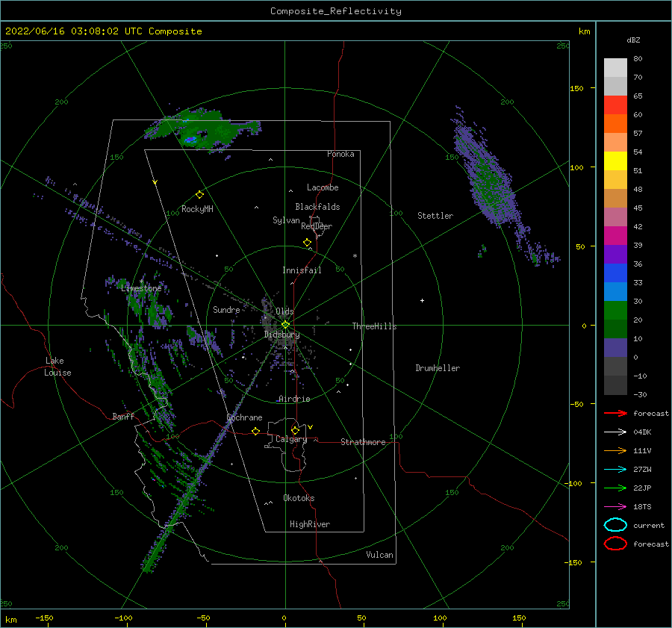This screenshot has width=672, height=628.
Task: Click the cyan 'current' ellipse legend symbol
Action: 615,525
